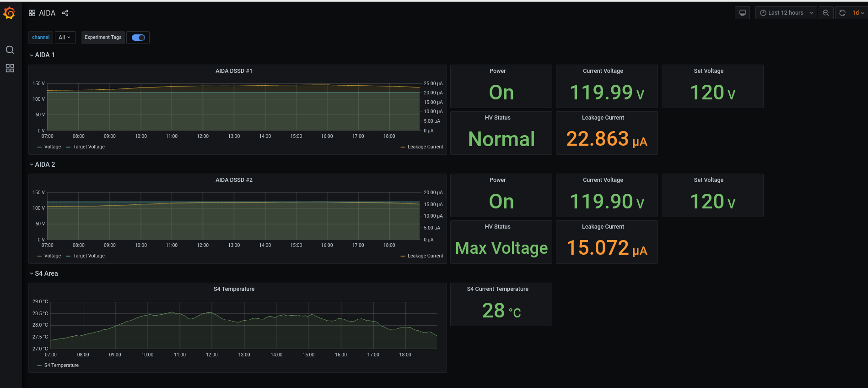This screenshot has height=388, width=868.
Task: Click the cycle view mode monitor icon
Action: (742, 13)
